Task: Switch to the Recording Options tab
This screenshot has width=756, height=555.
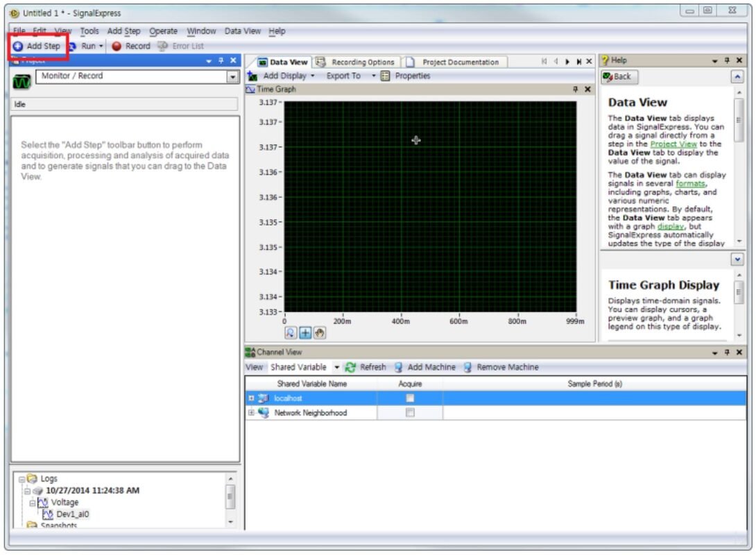Action: (x=356, y=62)
